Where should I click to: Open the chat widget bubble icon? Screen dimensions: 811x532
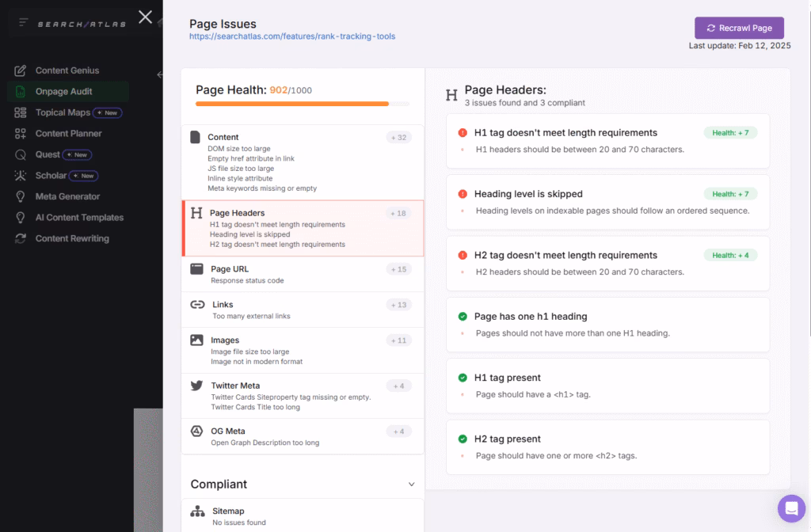[790, 508]
